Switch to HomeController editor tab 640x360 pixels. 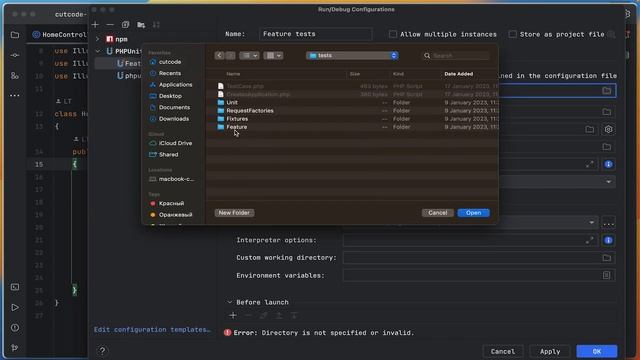[60, 35]
